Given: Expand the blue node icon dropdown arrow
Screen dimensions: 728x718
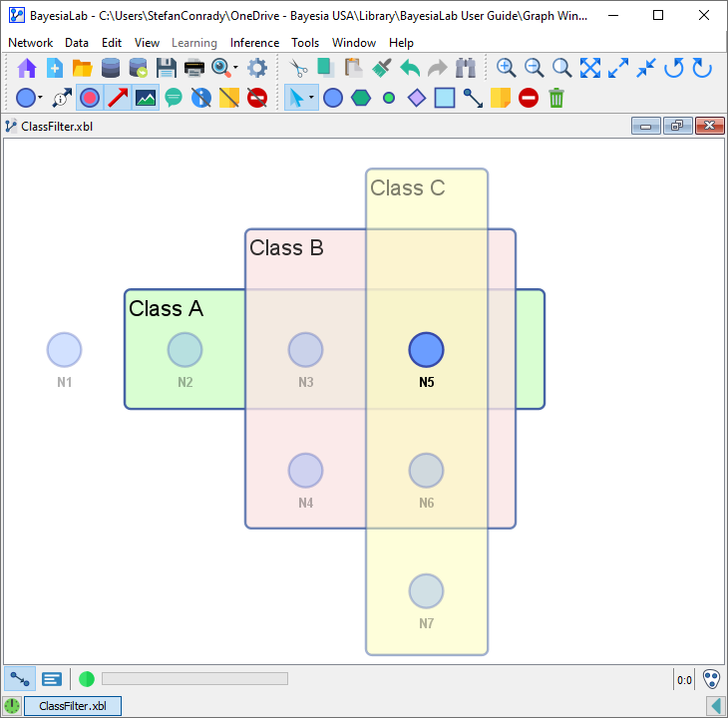Looking at the screenshot, I should pyautogui.click(x=41, y=98).
